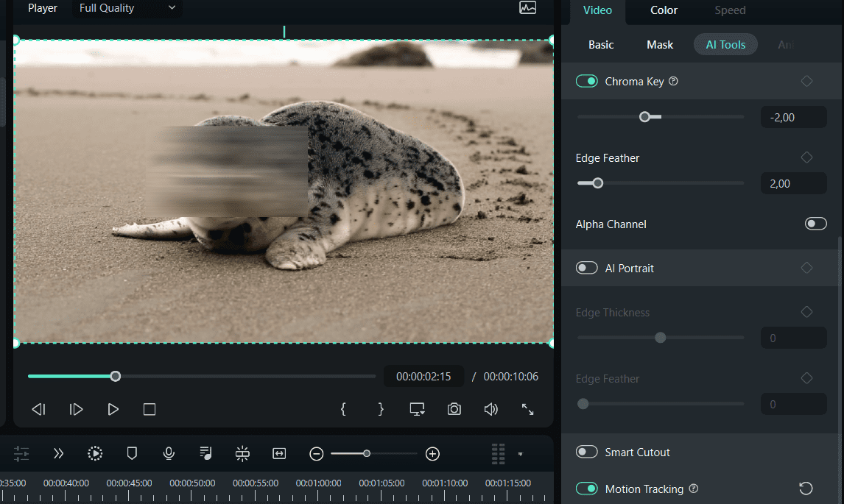Click the record voiceover microphone icon

tap(169, 453)
